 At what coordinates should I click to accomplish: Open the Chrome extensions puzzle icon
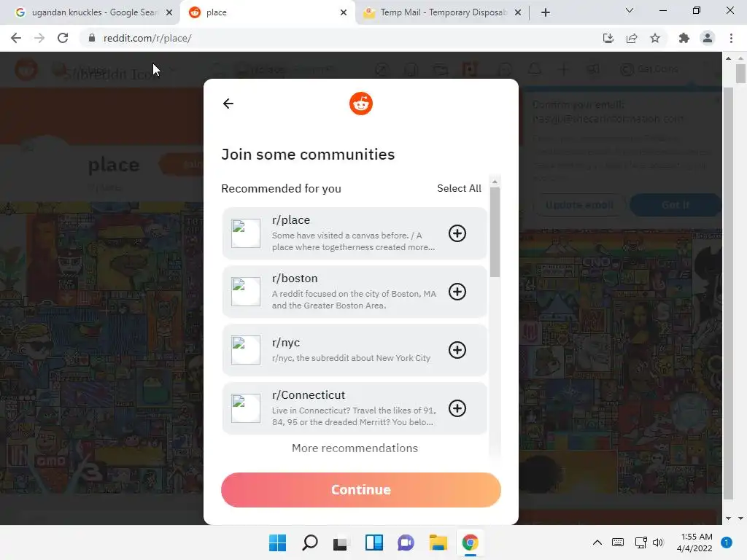[x=684, y=38]
